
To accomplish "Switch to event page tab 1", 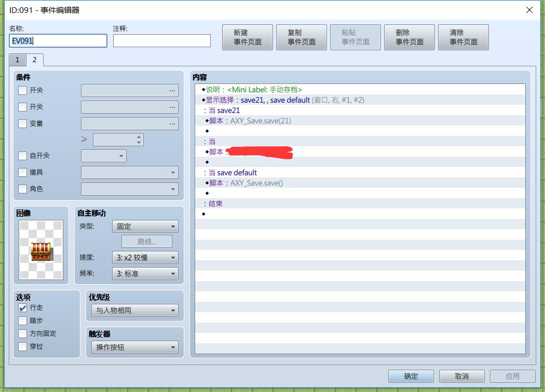I will (17, 60).
